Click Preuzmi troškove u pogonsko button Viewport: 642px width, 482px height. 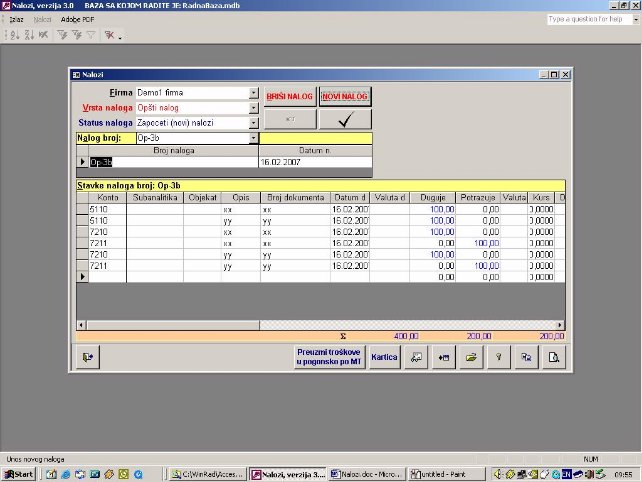(326, 357)
